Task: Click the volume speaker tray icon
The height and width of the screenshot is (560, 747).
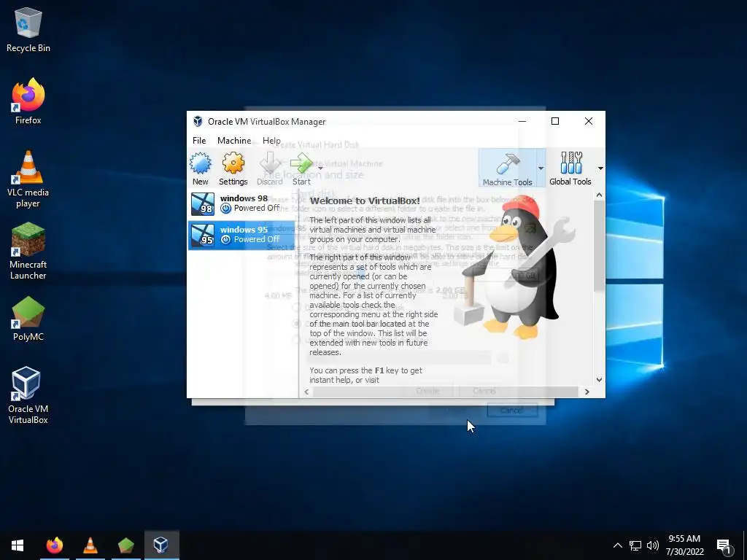Action: pyautogui.click(x=653, y=545)
